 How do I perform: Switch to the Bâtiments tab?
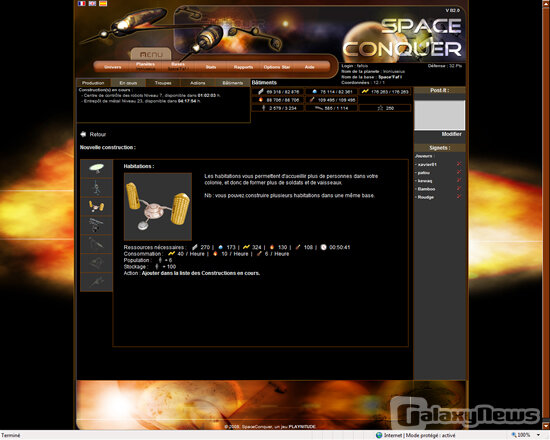pyautogui.click(x=233, y=83)
